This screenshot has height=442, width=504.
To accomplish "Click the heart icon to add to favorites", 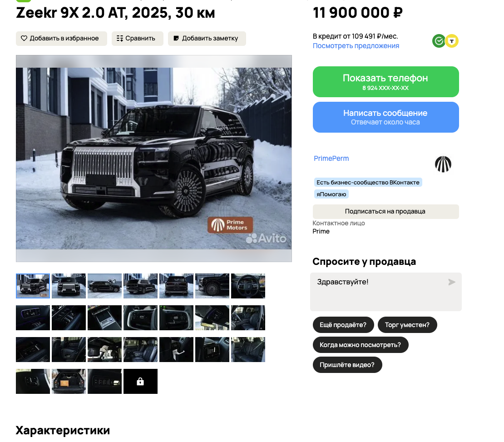I will [24, 38].
